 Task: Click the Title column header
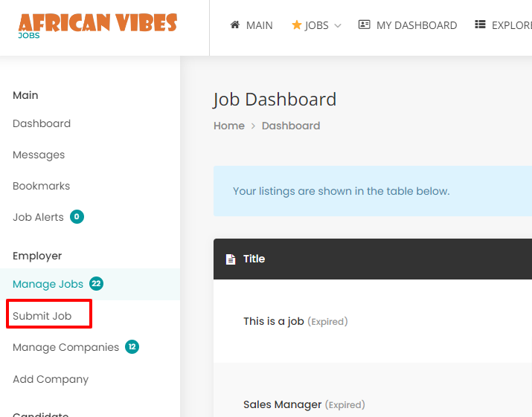point(254,259)
